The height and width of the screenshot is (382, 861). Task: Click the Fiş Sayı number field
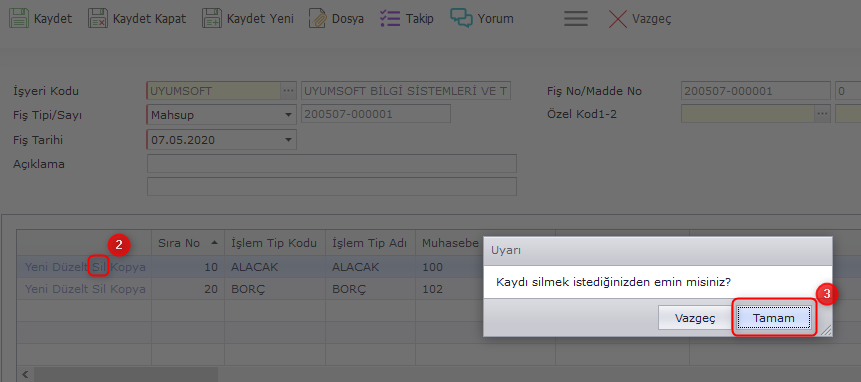(x=376, y=114)
